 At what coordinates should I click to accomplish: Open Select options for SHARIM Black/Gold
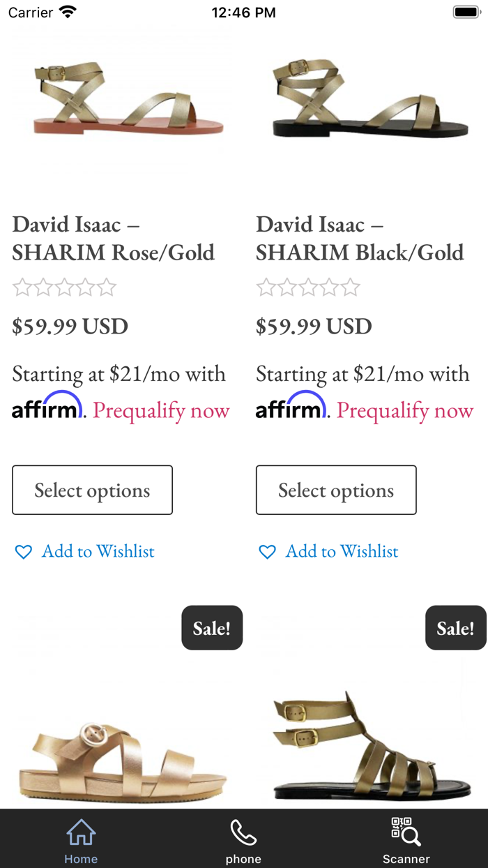coord(336,489)
